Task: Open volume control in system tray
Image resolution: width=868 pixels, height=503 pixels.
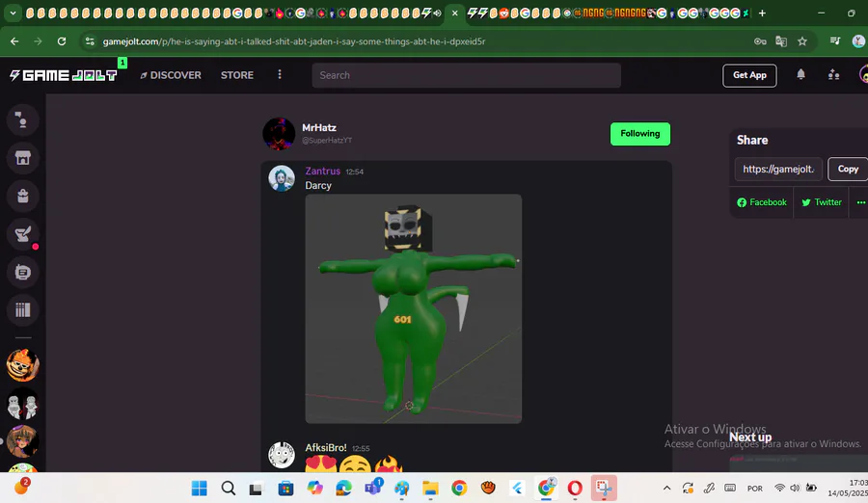Action: (x=795, y=488)
